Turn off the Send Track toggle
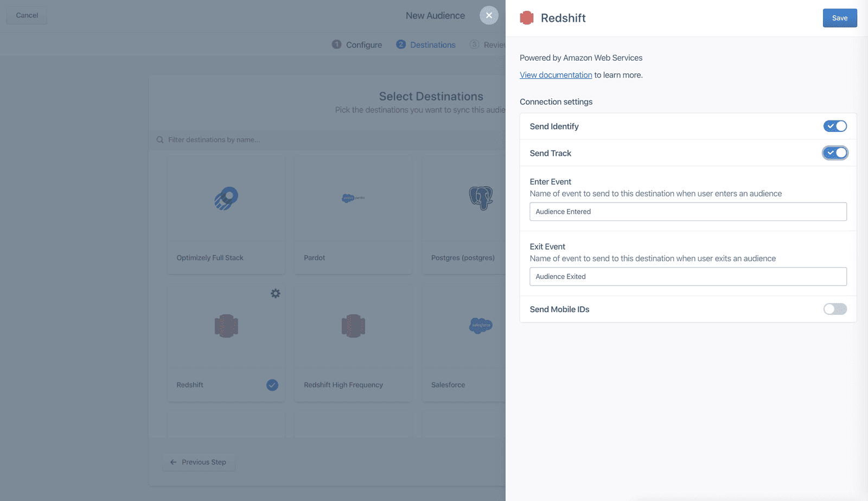The width and height of the screenshot is (868, 501). point(835,153)
